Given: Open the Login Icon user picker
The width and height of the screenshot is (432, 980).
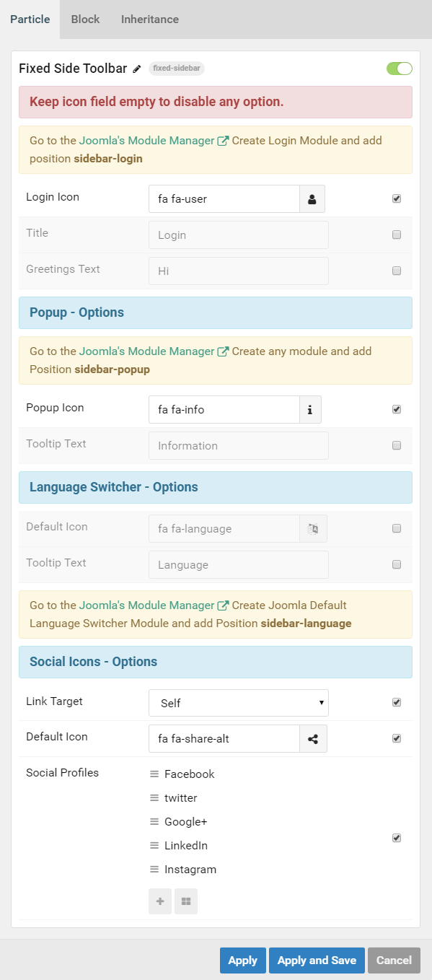Looking at the screenshot, I should click(312, 199).
